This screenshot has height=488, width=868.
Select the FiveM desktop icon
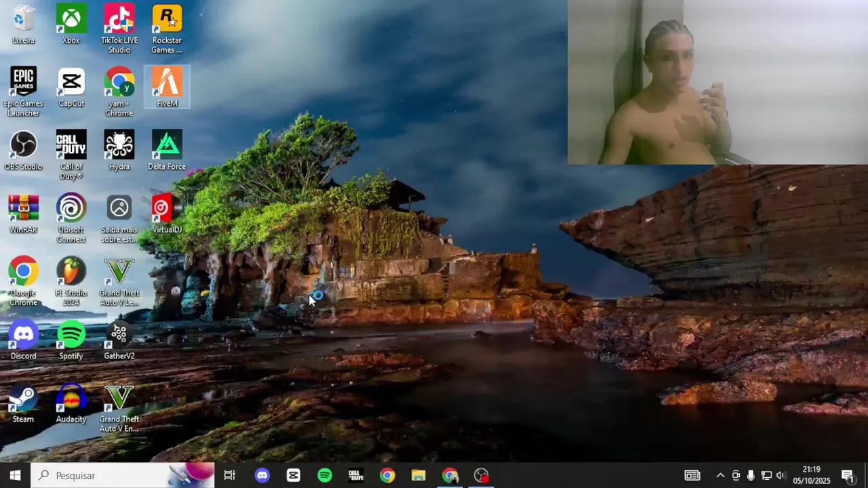pyautogui.click(x=167, y=87)
